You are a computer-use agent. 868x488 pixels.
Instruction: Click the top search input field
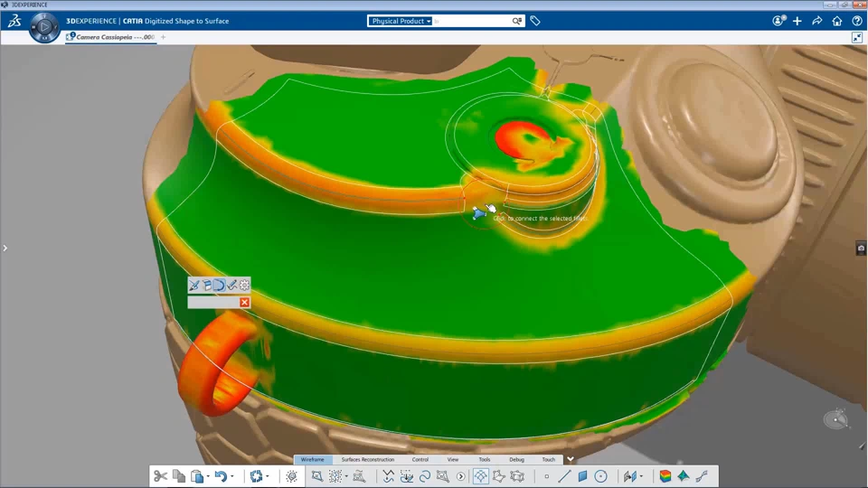(472, 21)
